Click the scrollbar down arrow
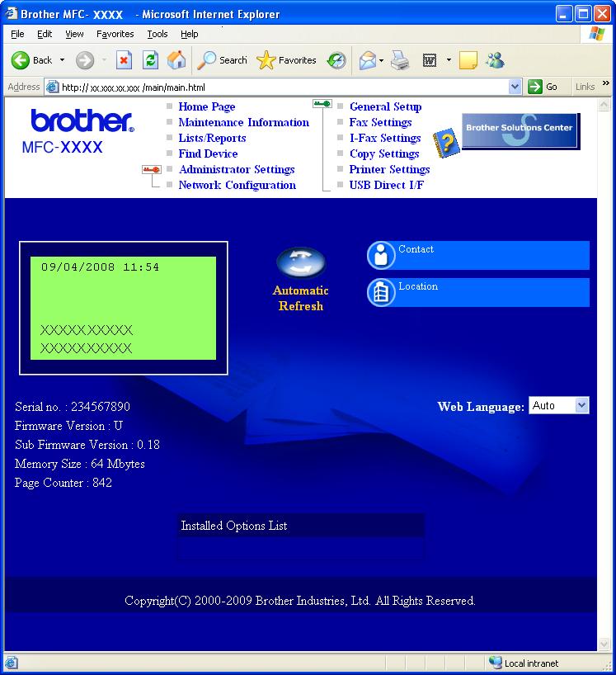This screenshot has width=616, height=675. pos(604,644)
